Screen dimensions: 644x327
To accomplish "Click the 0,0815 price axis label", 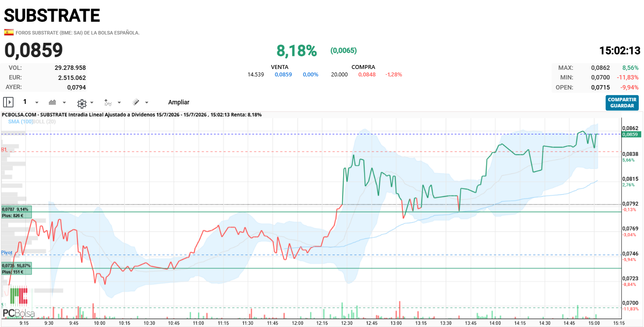I will [x=630, y=179].
